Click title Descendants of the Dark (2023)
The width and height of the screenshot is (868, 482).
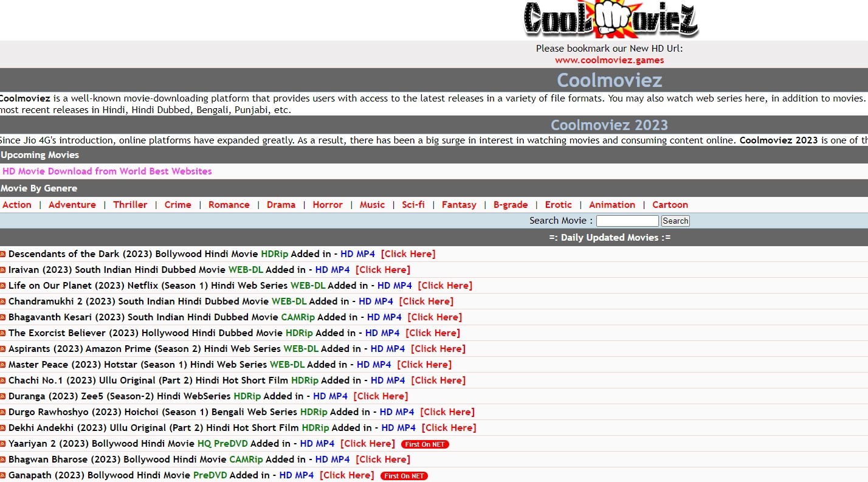(x=80, y=254)
